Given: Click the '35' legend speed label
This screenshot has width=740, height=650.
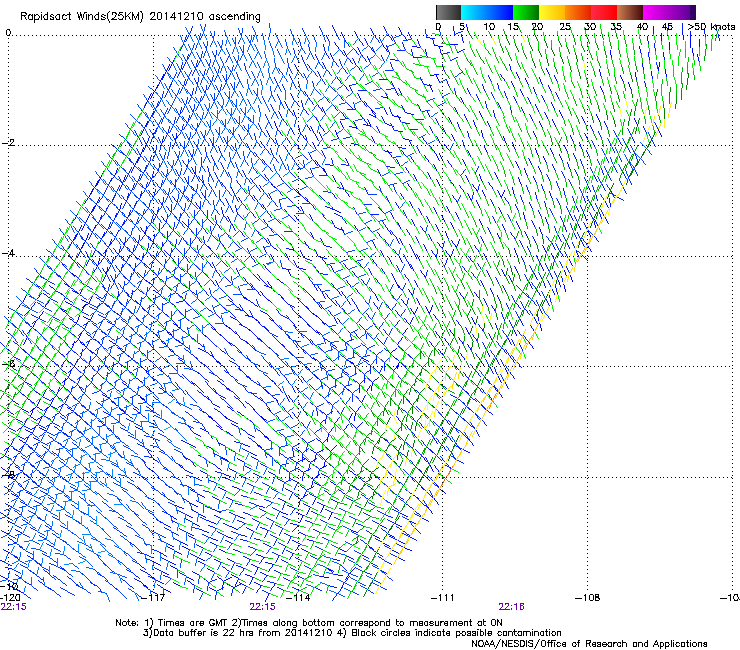Looking at the screenshot, I should pos(616,27).
